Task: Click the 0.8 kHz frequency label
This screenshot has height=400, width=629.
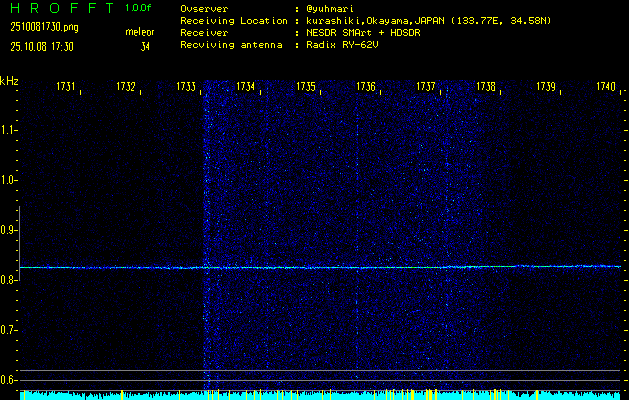Action: coord(7,280)
